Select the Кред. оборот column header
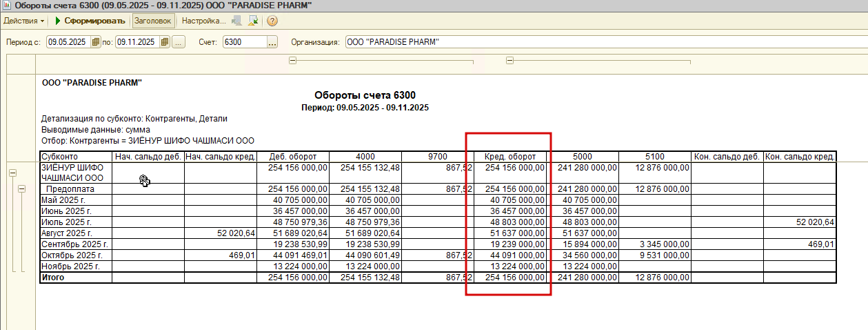868x330 pixels. (x=510, y=156)
